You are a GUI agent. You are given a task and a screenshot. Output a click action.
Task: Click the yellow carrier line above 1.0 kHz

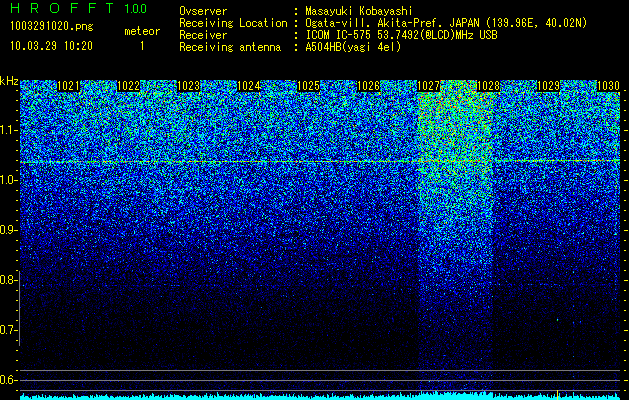(320, 162)
